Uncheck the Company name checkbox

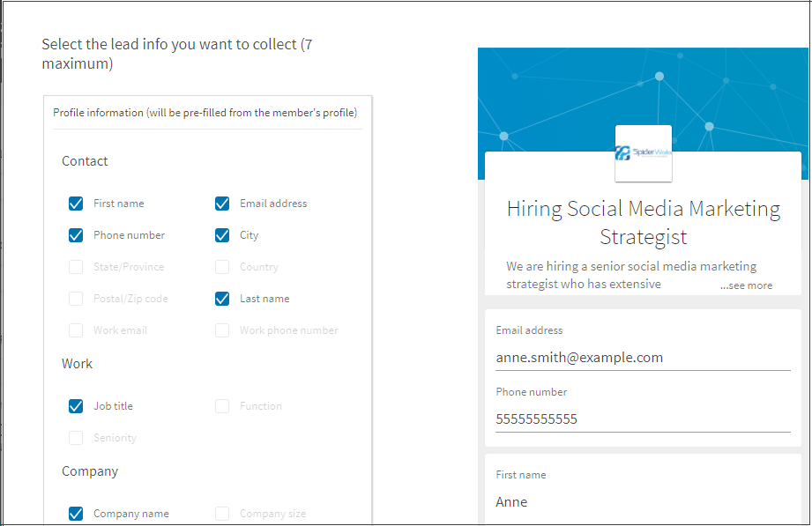point(76,514)
